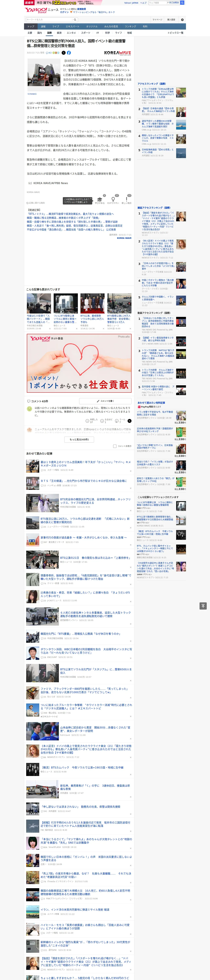Click the もっと見る(43件) button
Screen dimensions: 210x980
click(x=79, y=439)
